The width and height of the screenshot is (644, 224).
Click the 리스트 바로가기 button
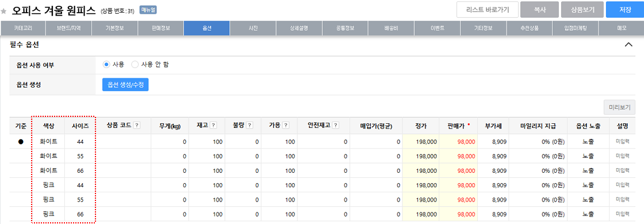click(x=487, y=9)
